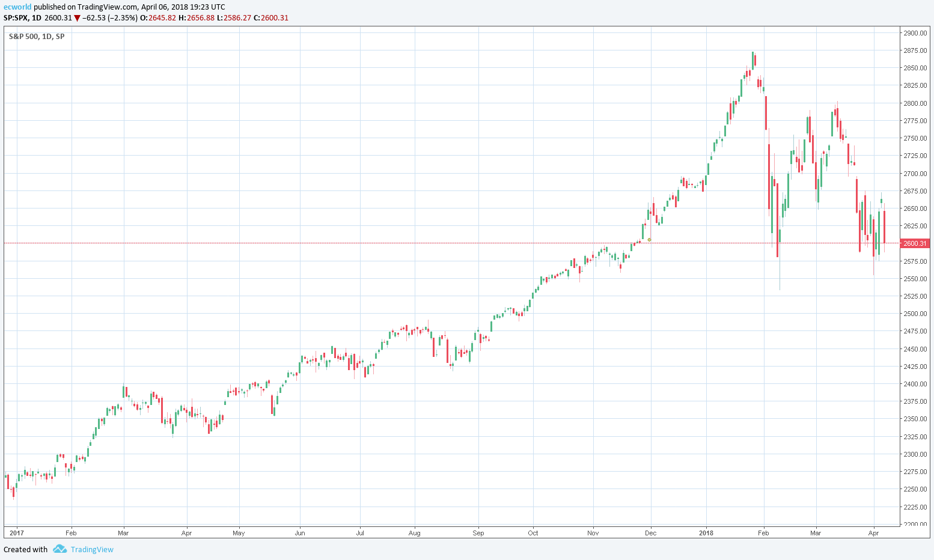Click the TradingView cloud logo icon
This screenshot has height=560, width=934.
click(x=60, y=549)
